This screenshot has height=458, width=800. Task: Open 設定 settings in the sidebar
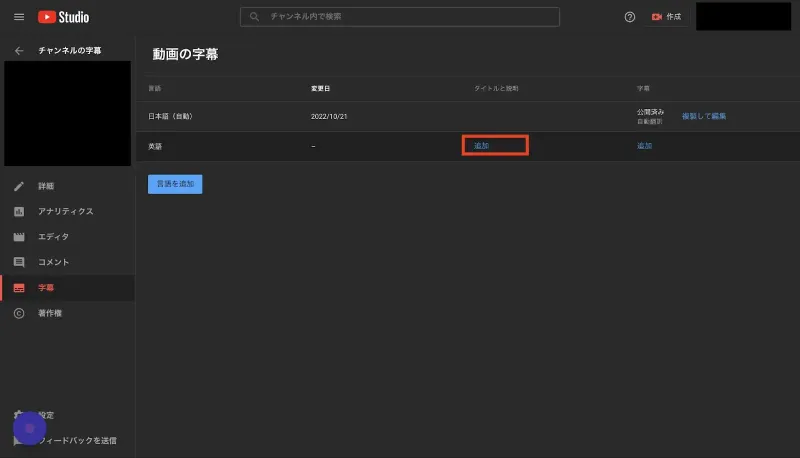tap(67, 415)
